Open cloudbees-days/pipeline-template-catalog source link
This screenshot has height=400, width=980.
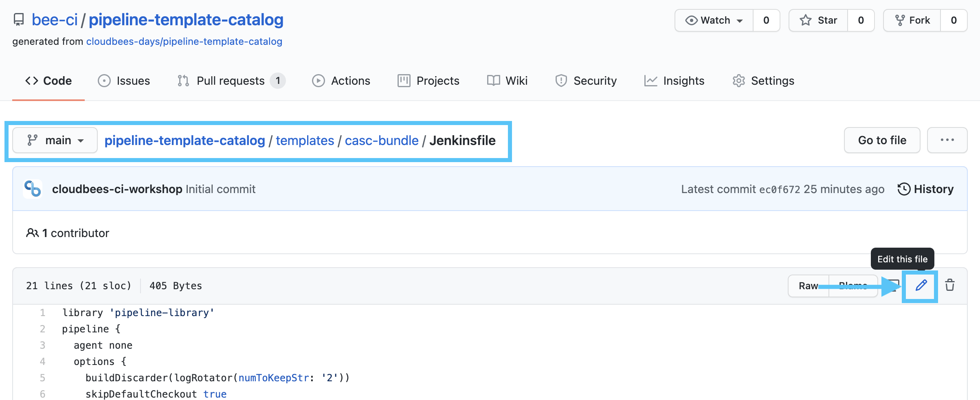click(184, 42)
